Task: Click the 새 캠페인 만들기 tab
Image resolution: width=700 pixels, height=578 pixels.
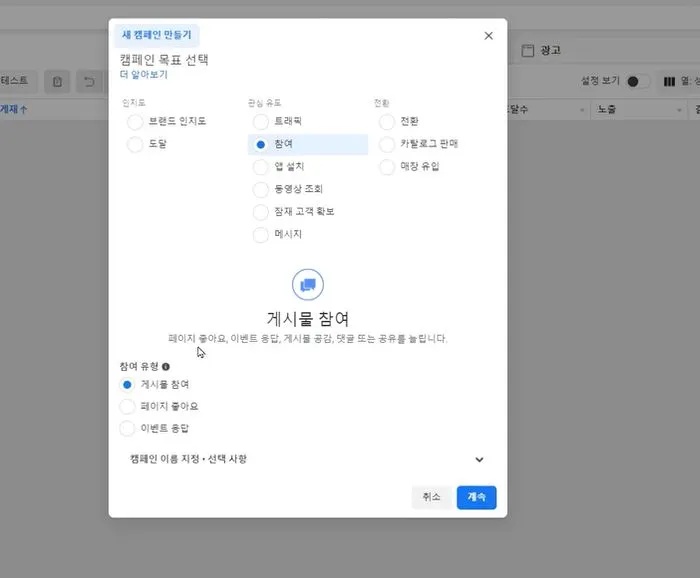Action: (157, 35)
